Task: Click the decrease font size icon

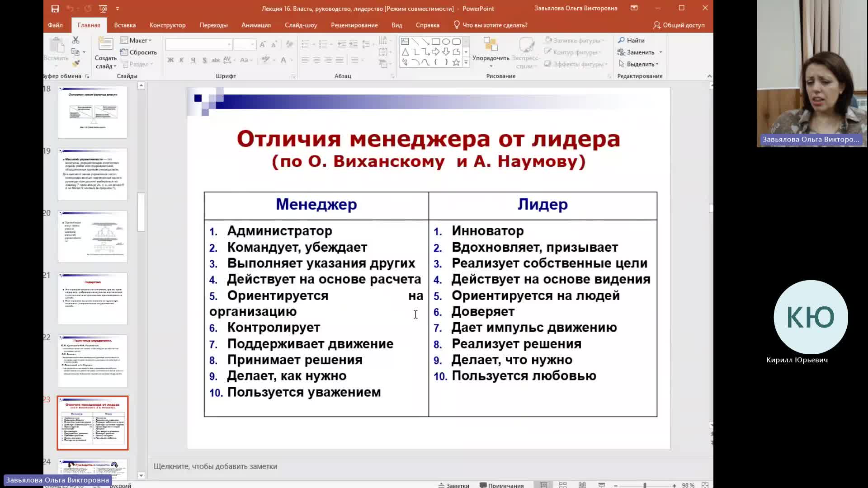Action: click(x=274, y=44)
